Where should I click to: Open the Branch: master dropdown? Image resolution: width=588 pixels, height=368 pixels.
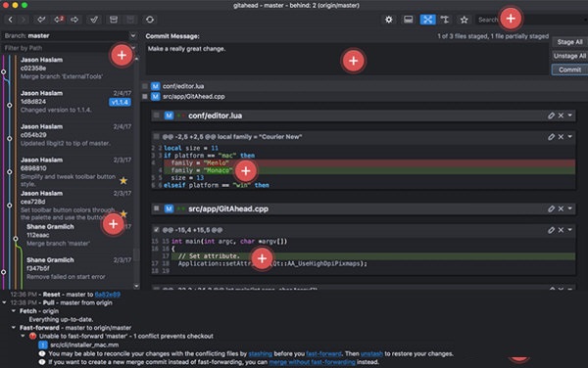click(x=69, y=35)
